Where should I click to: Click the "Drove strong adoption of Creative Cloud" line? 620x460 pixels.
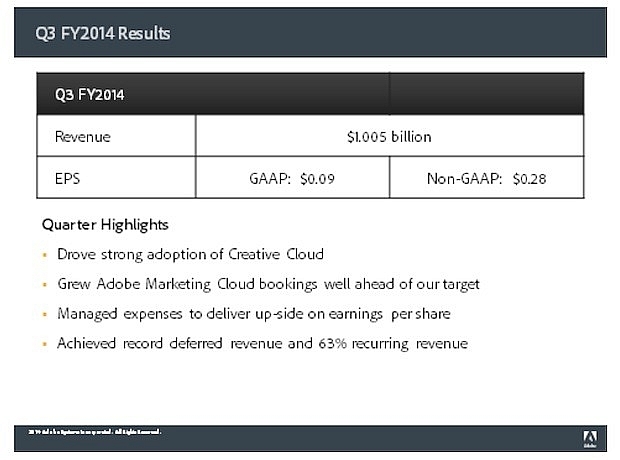coord(190,254)
